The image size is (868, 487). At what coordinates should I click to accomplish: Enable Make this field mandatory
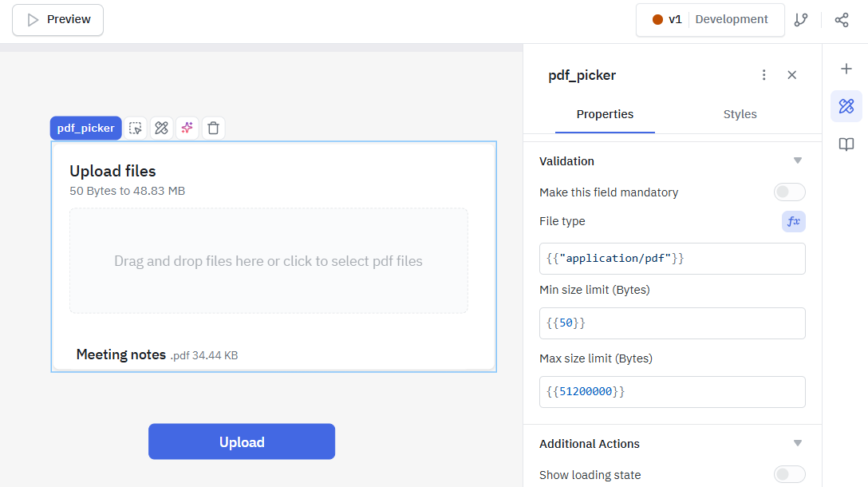pyautogui.click(x=789, y=192)
